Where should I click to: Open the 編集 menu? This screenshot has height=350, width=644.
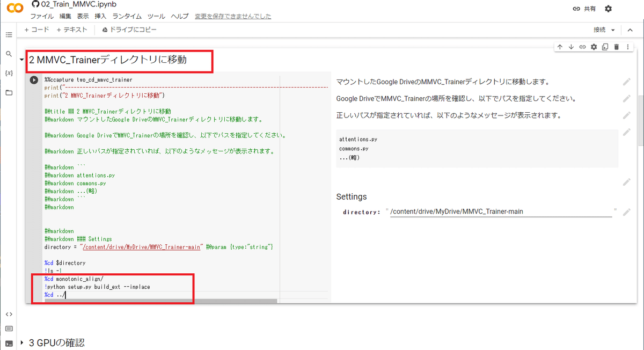click(65, 17)
